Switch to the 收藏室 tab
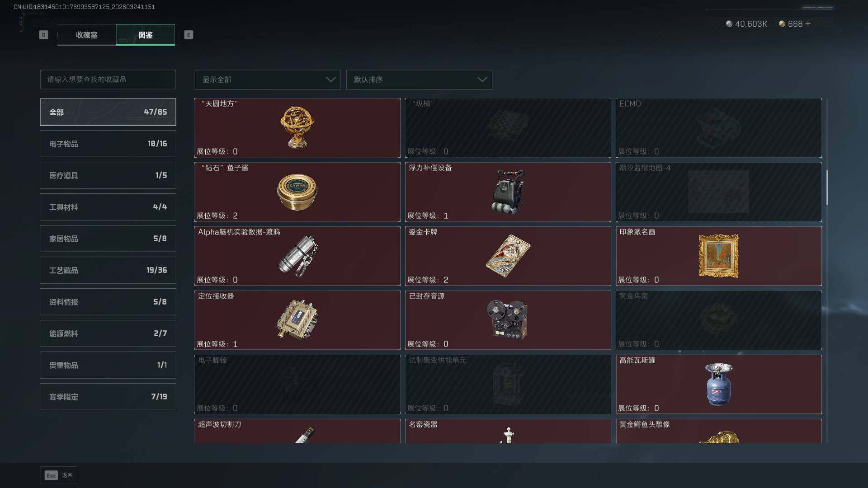 87,35
